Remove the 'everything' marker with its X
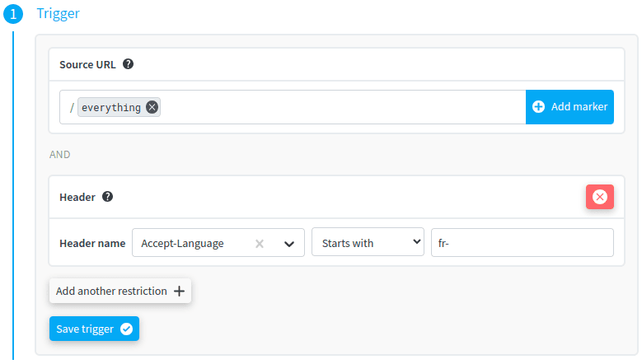The image size is (642, 364). [x=152, y=107]
